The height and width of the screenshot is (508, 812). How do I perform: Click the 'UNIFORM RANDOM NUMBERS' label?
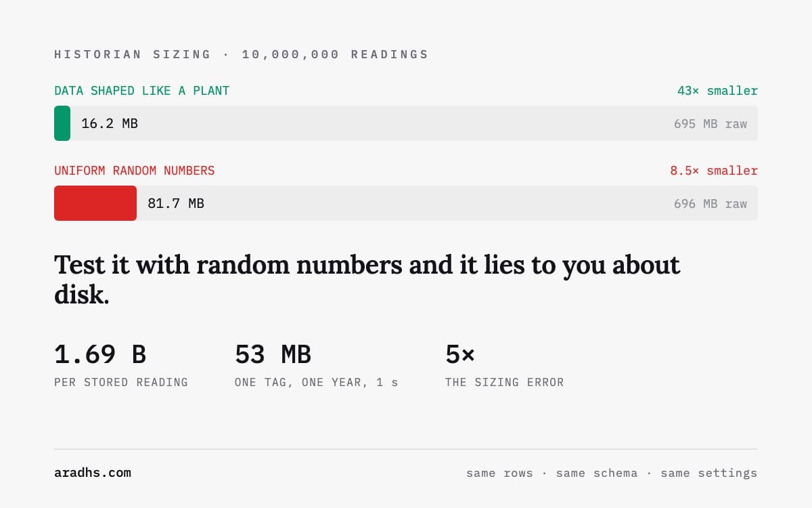(x=135, y=171)
